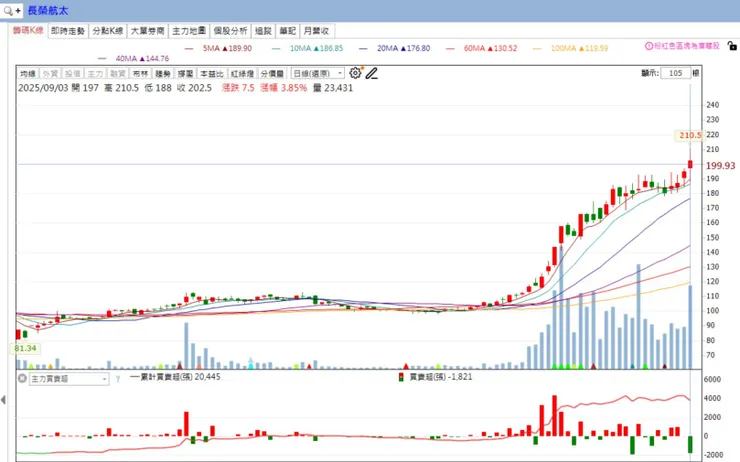
Task: Click the 長榮航太 stock title
Action: tap(48, 10)
